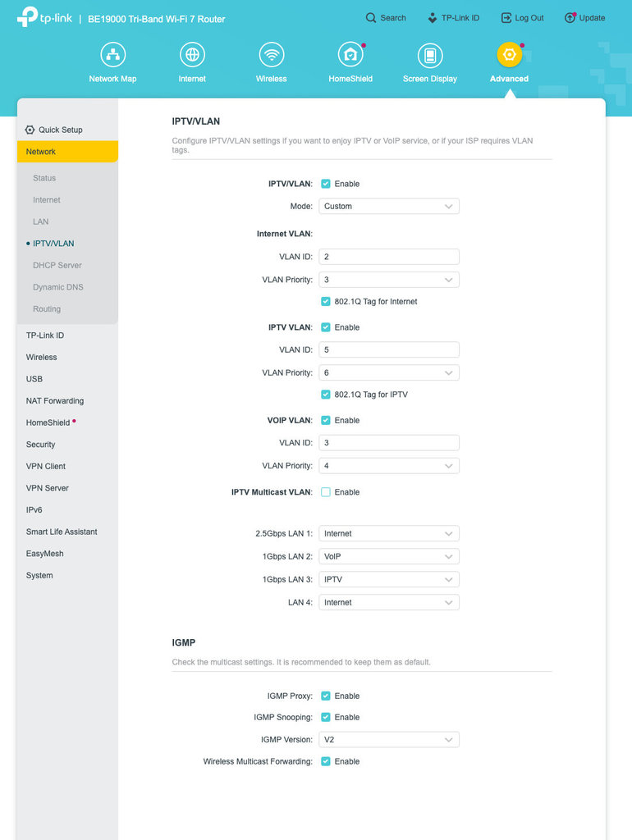
Task: Enable IPTV Multicast VLAN checkbox
Action: (325, 492)
